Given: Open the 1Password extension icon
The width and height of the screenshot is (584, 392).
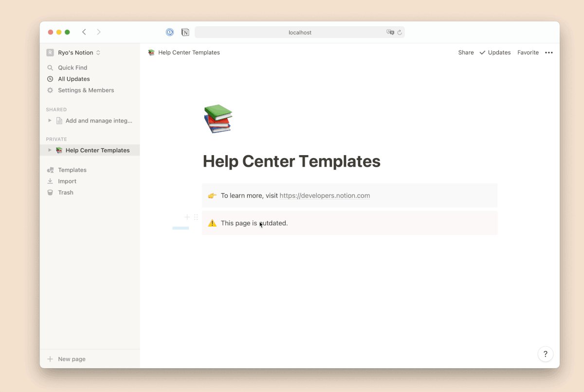Looking at the screenshot, I should click(x=170, y=32).
